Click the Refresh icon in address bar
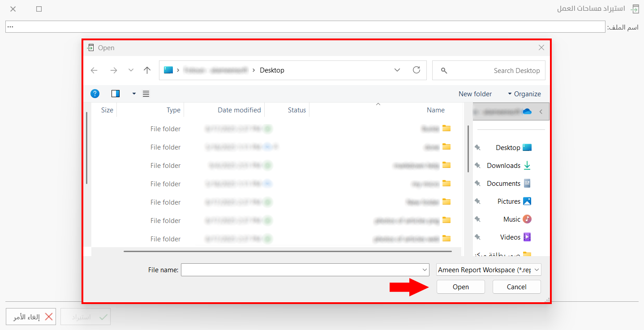The width and height of the screenshot is (644, 330). (416, 70)
